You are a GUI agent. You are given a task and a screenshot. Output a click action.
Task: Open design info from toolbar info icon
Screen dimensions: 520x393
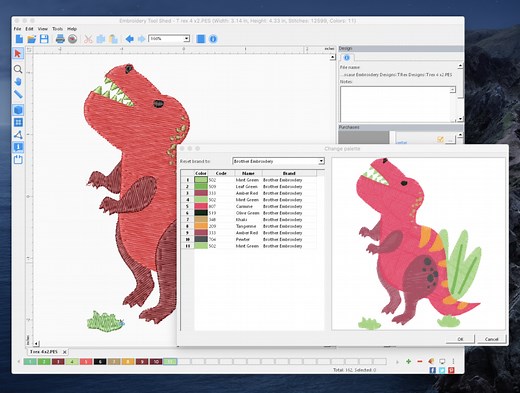[x=213, y=39]
